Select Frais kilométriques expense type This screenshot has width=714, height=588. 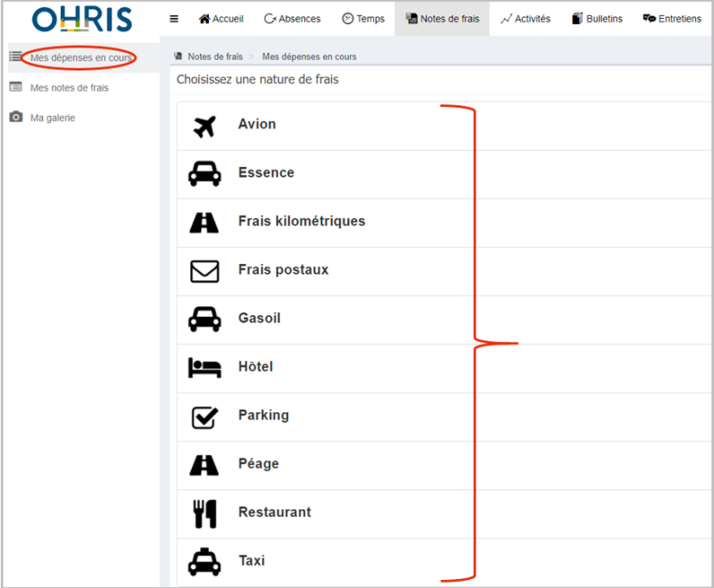click(x=444, y=223)
